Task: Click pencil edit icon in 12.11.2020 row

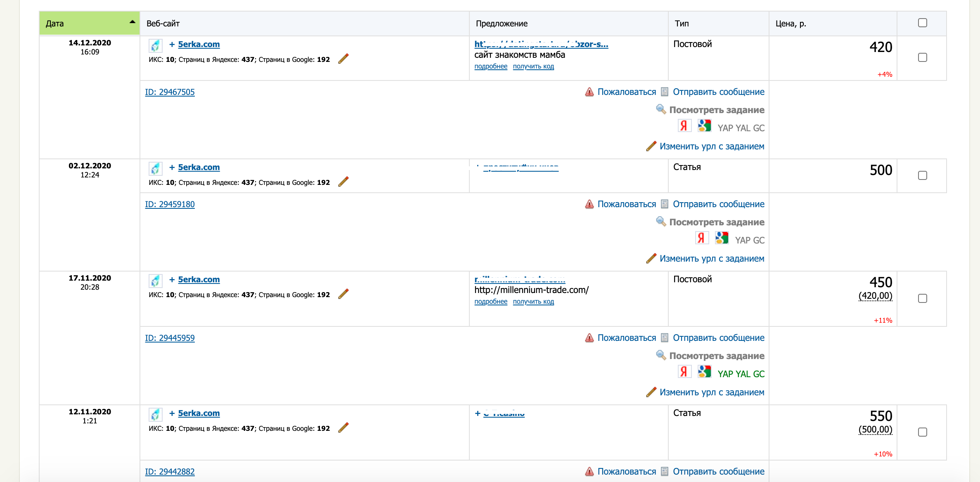Action: [343, 428]
